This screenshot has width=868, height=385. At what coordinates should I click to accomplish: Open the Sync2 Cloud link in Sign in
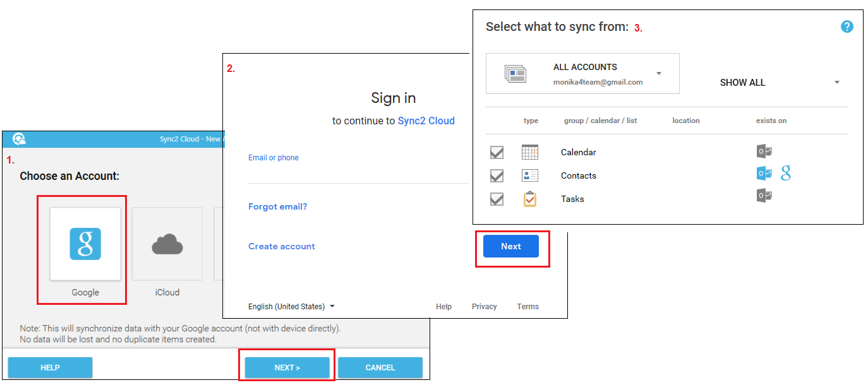[426, 121]
